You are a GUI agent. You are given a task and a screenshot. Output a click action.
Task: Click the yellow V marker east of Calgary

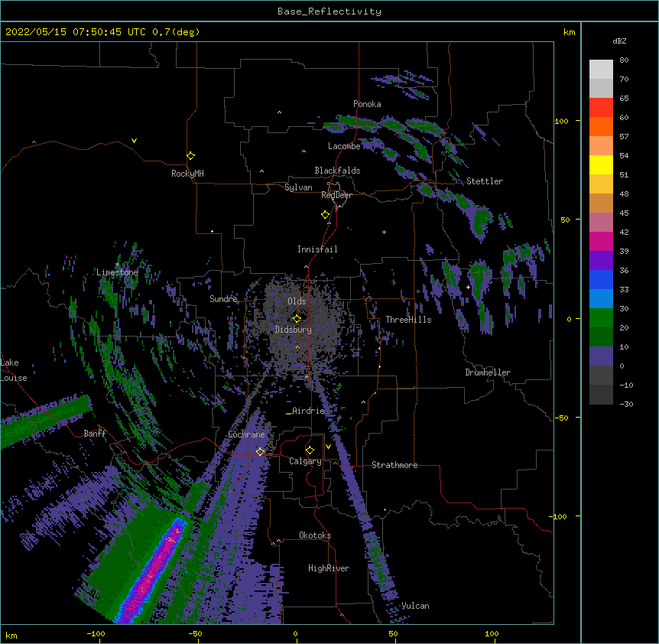tap(328, 447)
